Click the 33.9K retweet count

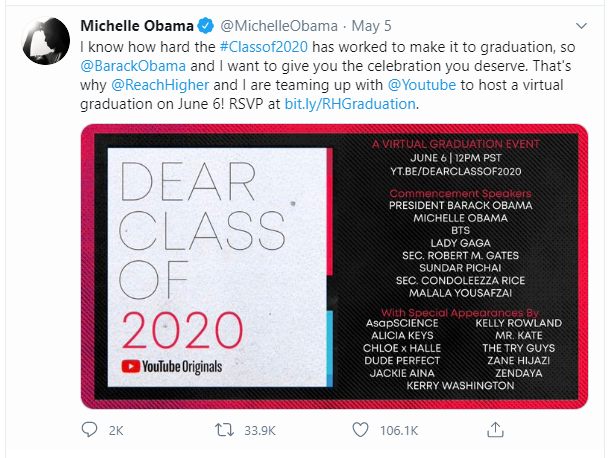260,432
